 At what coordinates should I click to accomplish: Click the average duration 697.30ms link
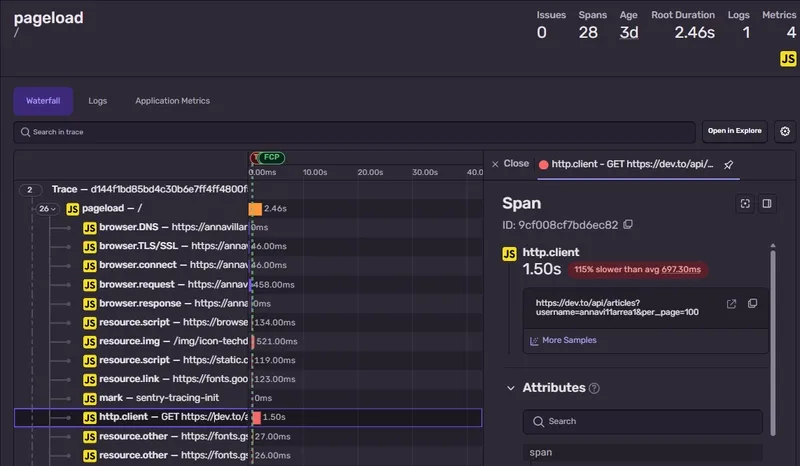[681, 269]
